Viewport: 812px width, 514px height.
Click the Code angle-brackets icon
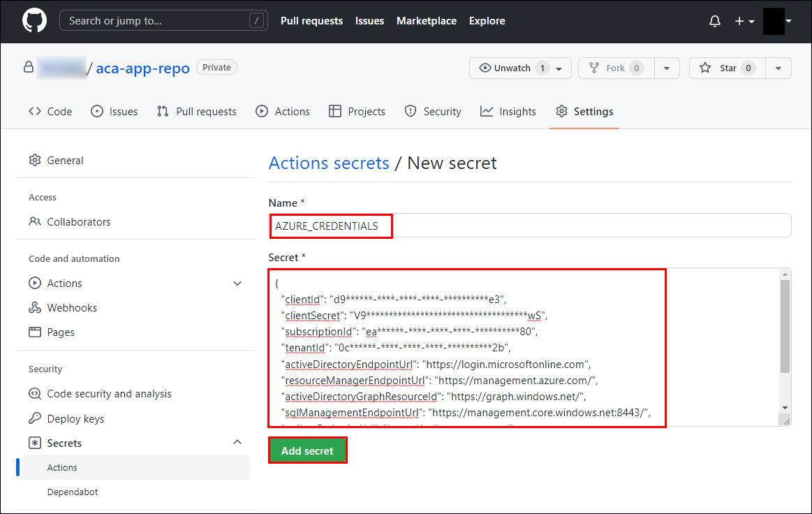coord(35,112)
